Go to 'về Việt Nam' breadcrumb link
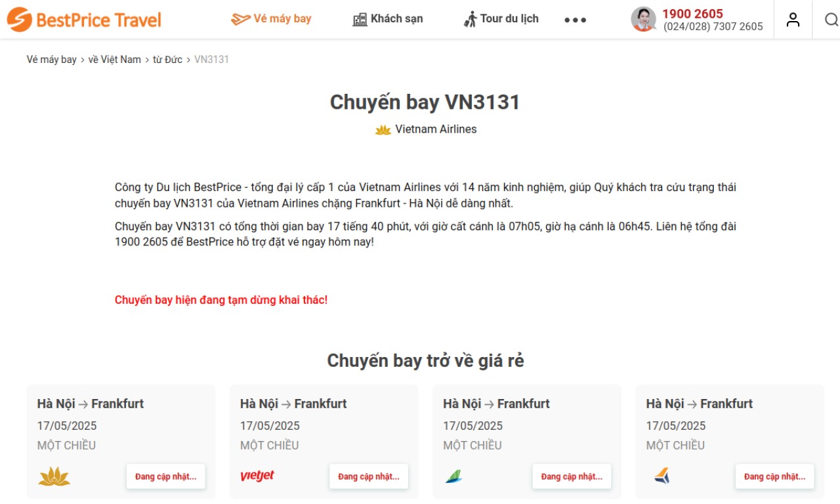840x504 pixels. 115,59
